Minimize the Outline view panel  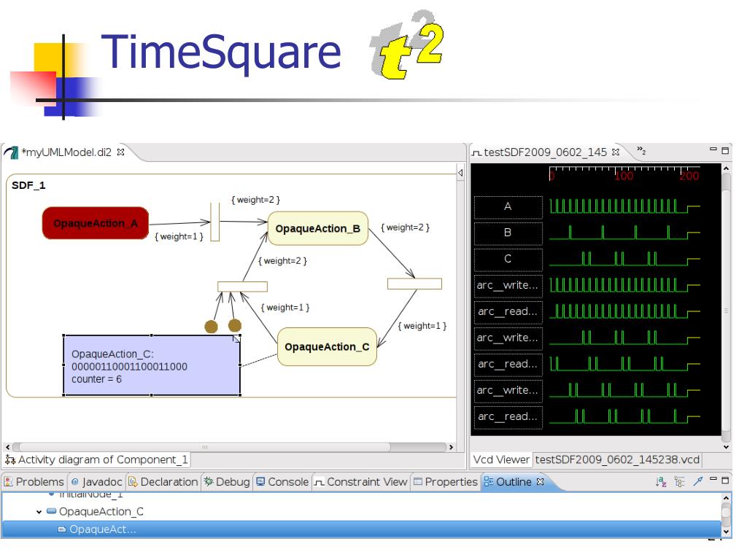pyautogui.click(x=713, y=479)
